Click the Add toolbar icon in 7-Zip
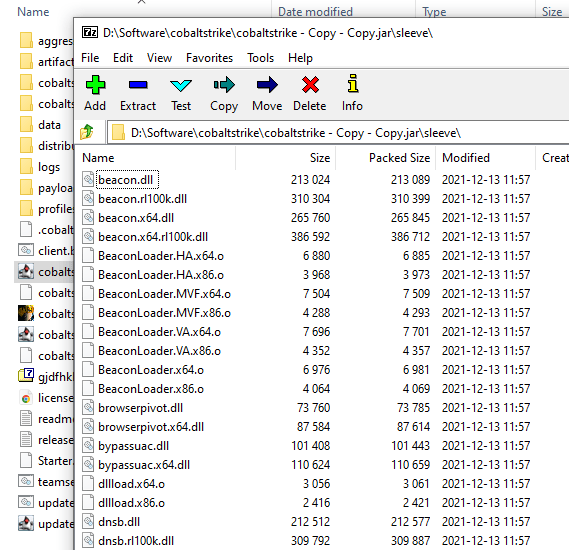Image resolution: width=569 pixels, height=550 pixels. coord(95,85)
